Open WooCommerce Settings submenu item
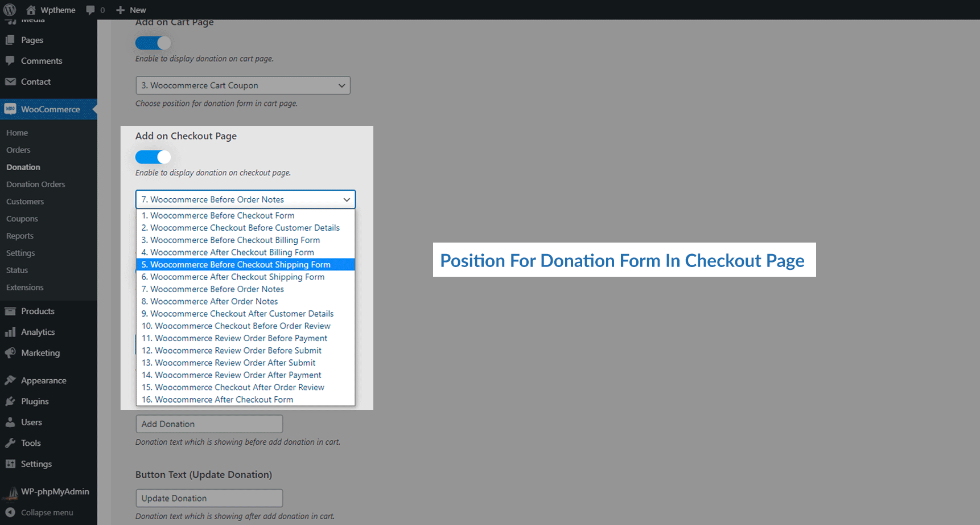Image resolution: width=980 pixels, height=525 pixels. [x=20, y=253]
